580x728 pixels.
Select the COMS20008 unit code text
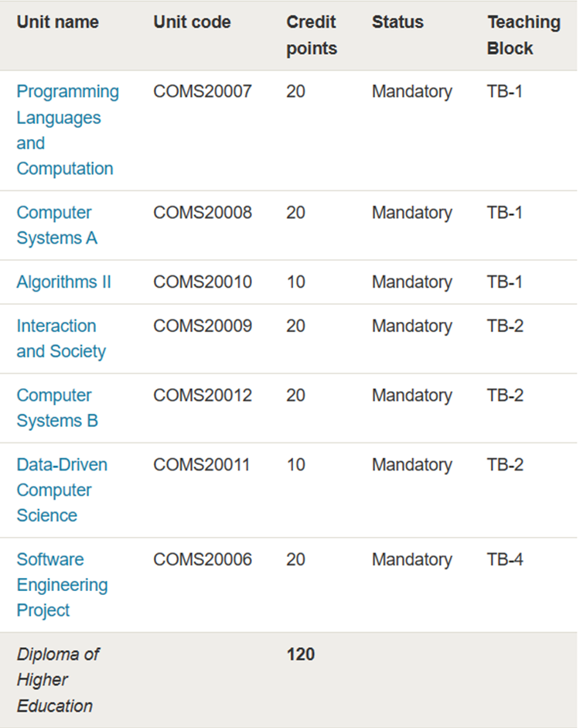[x=203, y=213]
